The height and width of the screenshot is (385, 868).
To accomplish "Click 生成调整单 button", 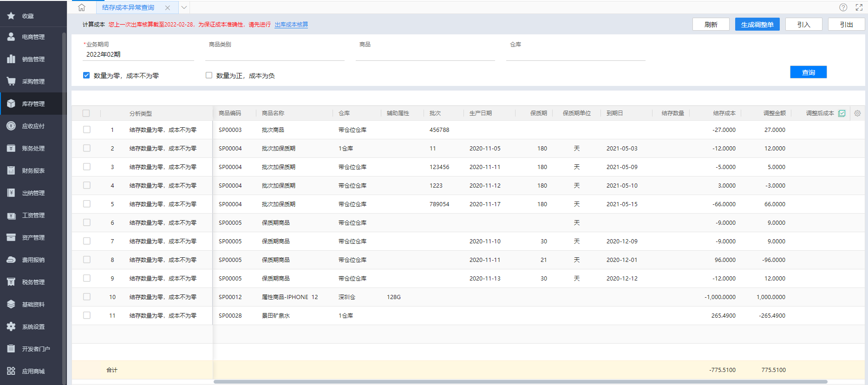I will point(757,25).
